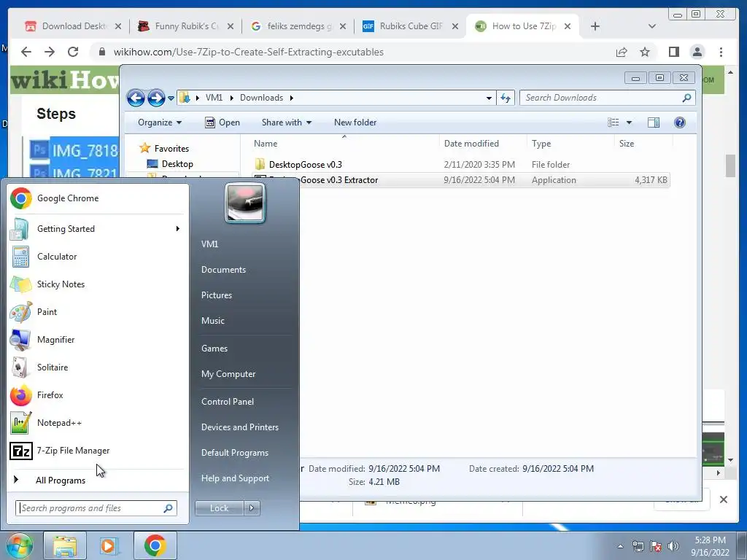This screenshot has height=560, width=747.
Task: Click the Open toolbar button
Action: click(x=222, y=122)
